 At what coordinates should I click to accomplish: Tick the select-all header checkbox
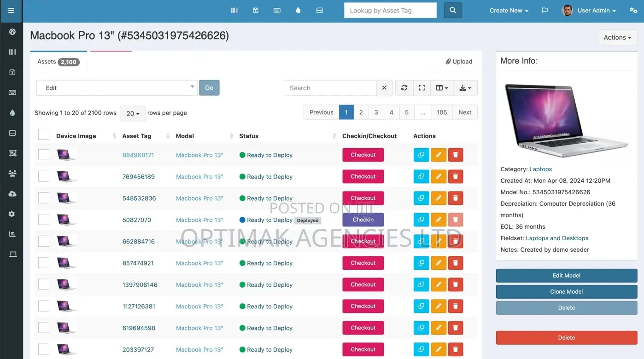(x=44, y=134)
